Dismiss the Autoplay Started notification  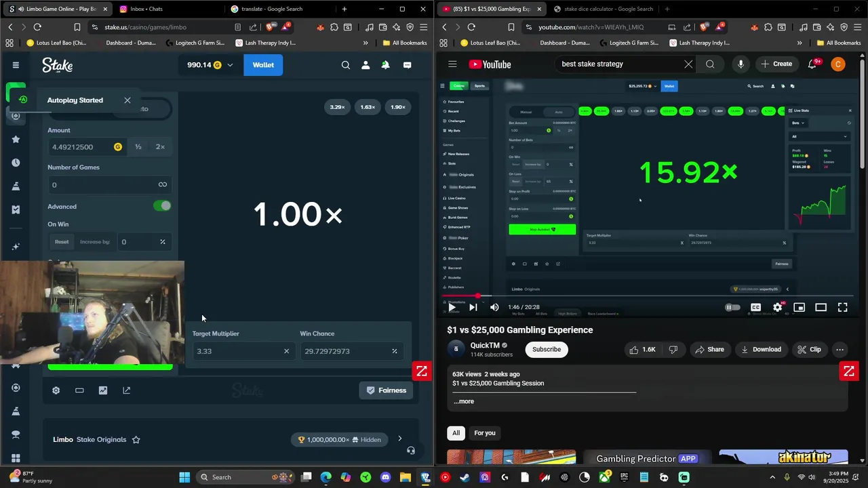[127, 100]
